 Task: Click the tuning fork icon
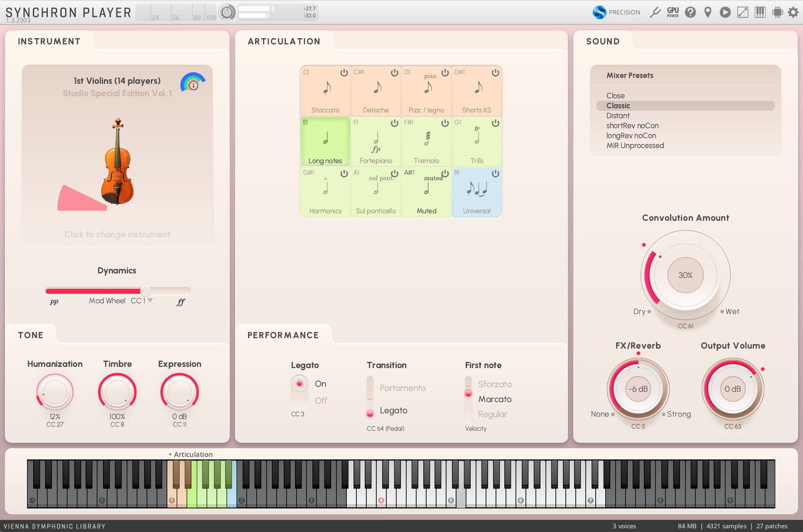click(x=655, y=12)
